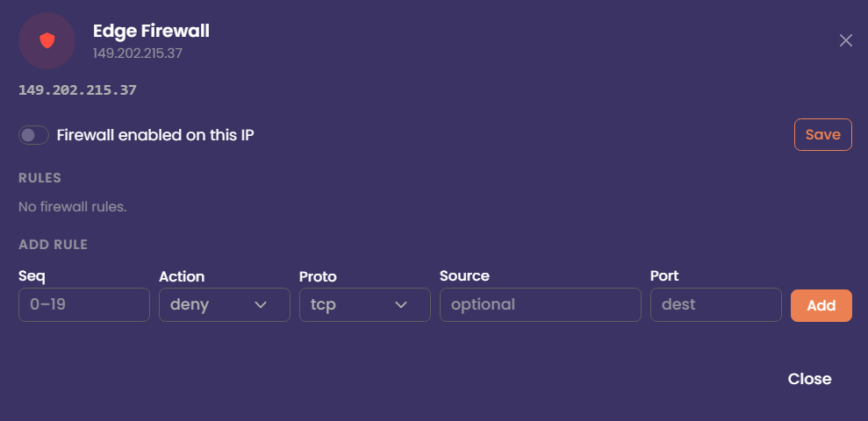
Task: Click the red shield firewall icon
Action: pos(47,40)
